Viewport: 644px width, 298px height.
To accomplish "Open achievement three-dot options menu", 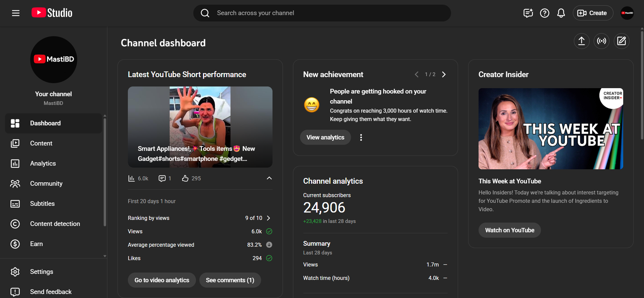I will [x=361, y=137].
